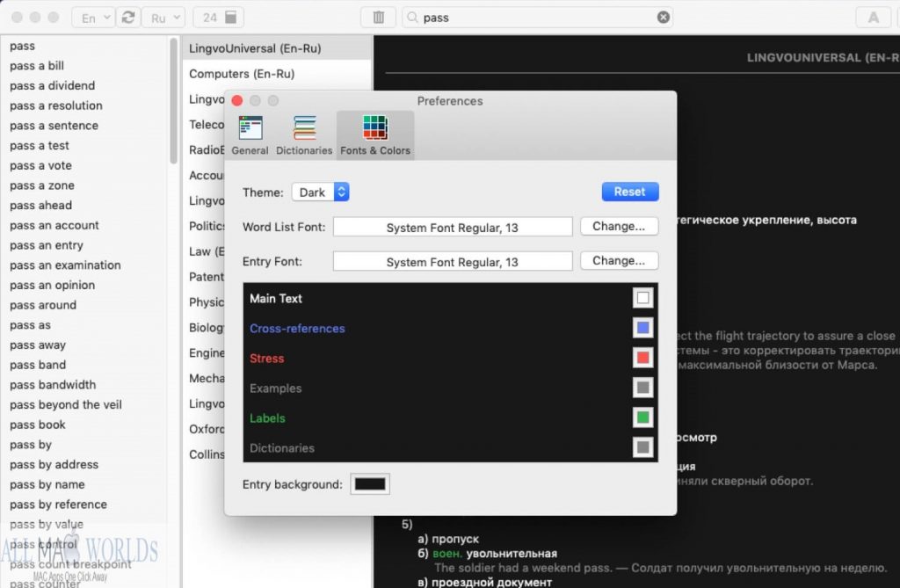Click the Examples color swatch
Image resolution: width=900 pixels, height=588 pixels.
tap(642, 388)
